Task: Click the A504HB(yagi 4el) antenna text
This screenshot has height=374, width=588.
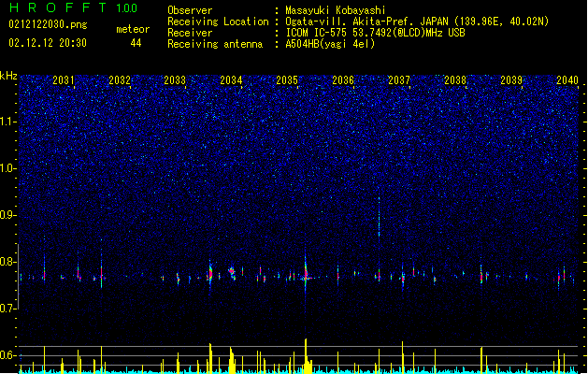Action: (x=330, y=44)
